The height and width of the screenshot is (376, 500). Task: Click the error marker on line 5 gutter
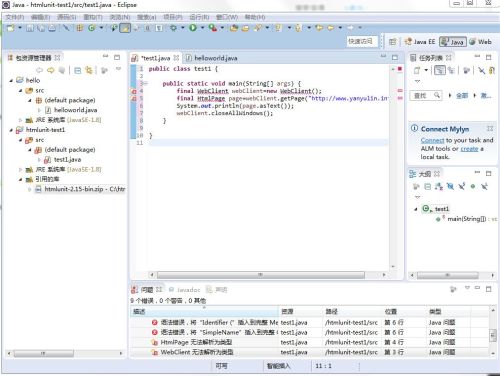coord(134,98)
